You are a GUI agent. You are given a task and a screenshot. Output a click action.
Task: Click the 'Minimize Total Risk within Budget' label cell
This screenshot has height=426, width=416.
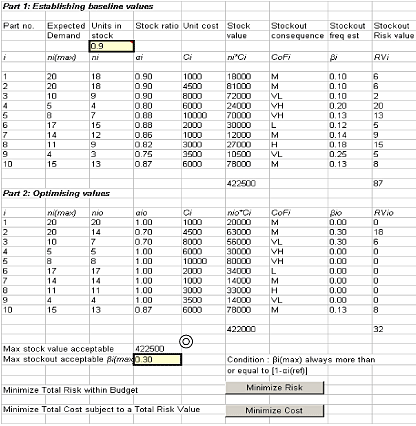tap(70, 390)
